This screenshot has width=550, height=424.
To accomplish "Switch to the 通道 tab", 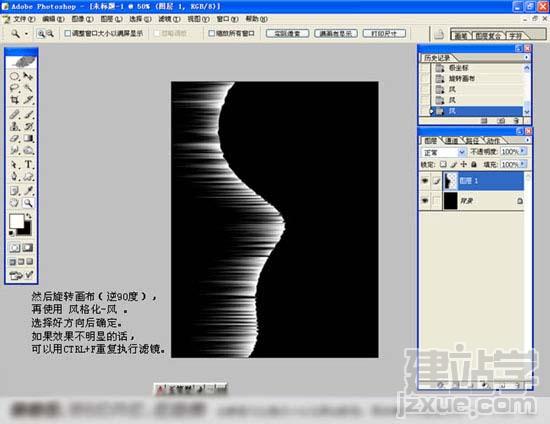I will [451, 141].
